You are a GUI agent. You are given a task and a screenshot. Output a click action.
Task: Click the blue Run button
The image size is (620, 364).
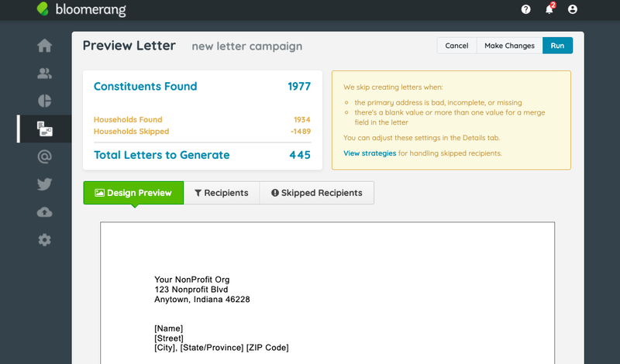point(557,46)
